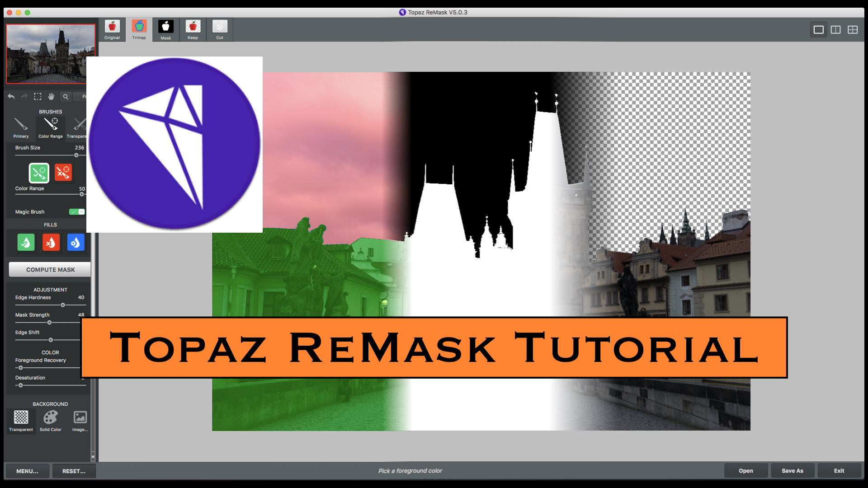Toggle the Magic Brush switch

[x=77, y=212]
